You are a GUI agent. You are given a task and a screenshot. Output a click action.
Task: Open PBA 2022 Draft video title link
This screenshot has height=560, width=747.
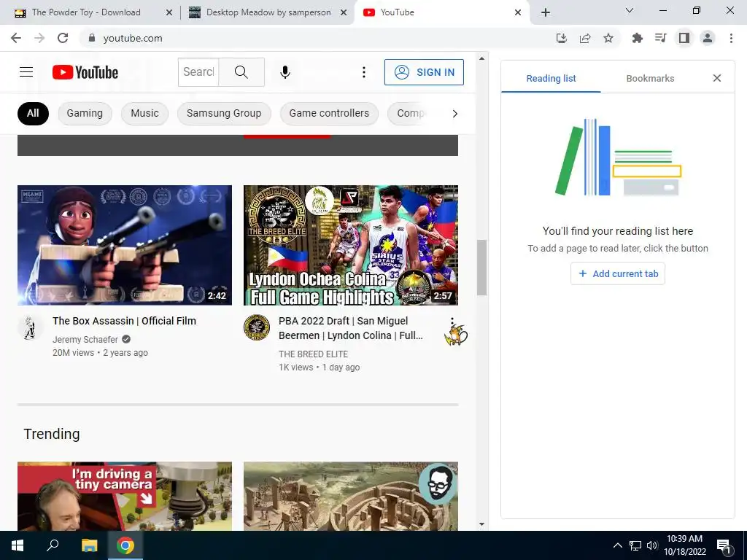point(351,328)
